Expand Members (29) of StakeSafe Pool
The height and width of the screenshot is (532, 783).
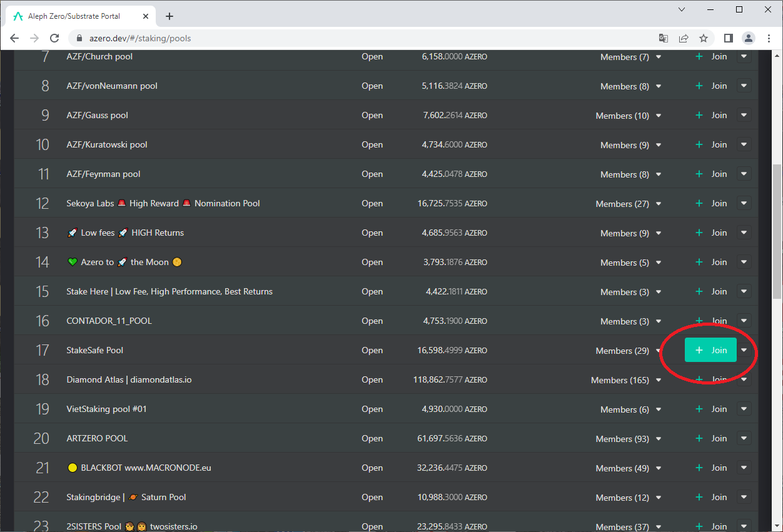tap(629, 351)
